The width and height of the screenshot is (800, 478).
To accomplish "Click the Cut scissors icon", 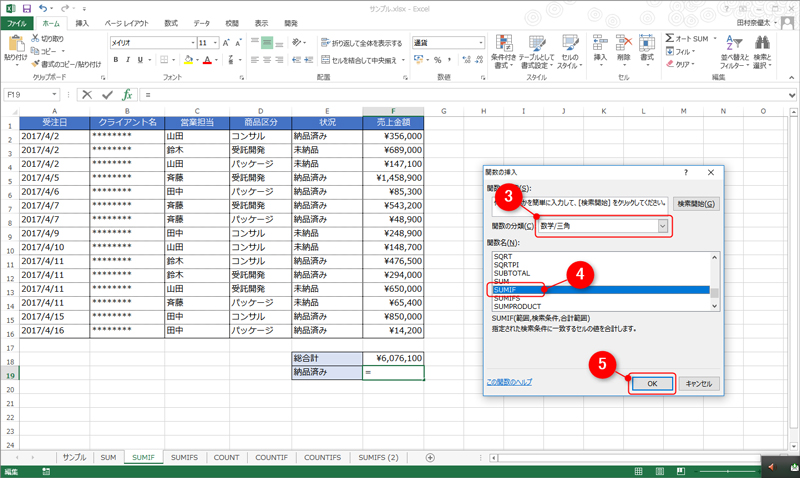I will click(35, 38).
